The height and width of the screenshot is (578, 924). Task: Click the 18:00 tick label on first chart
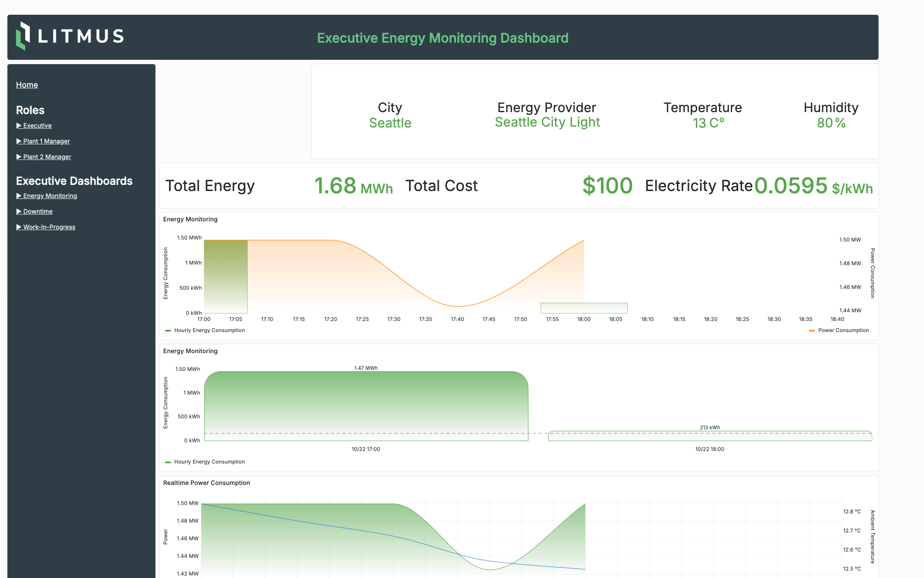(x=584, y=319)
